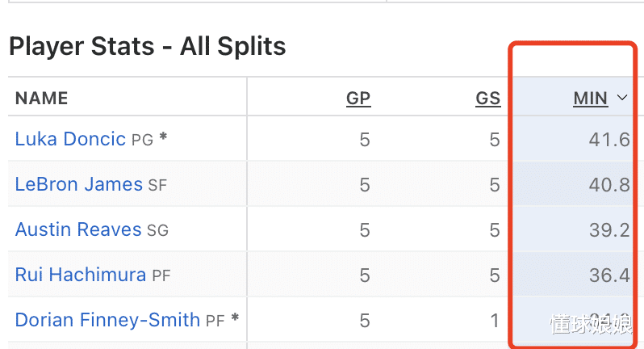The image size is (644, 349).
Task: Click Luka Doncic's GP value
Action: pyautogui.click(x=365, y=140)
